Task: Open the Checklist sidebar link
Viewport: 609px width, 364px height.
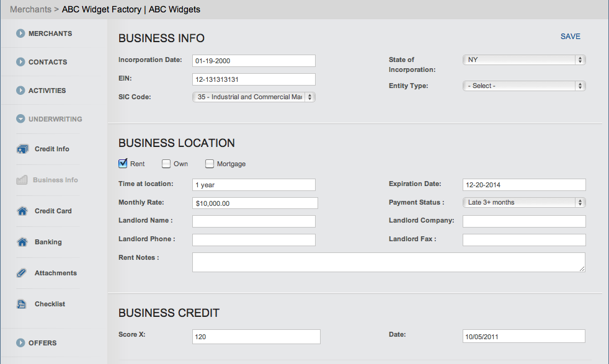Action: point(50,304)
